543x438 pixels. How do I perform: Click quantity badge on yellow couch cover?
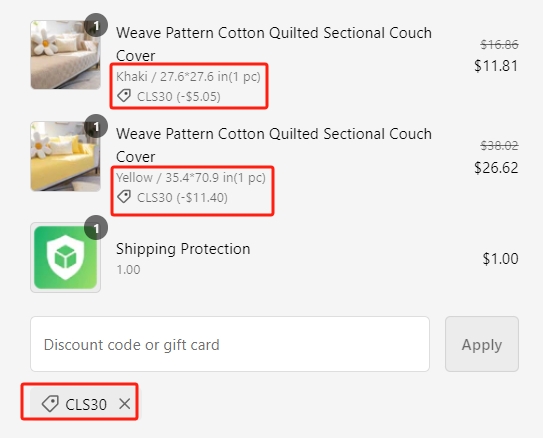point(96,126)
